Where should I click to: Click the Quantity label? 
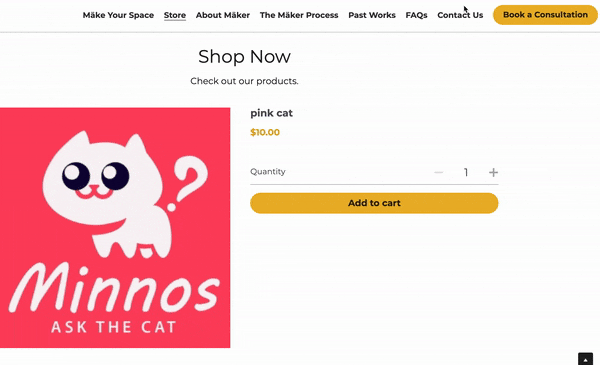click(x=268, y=171)
